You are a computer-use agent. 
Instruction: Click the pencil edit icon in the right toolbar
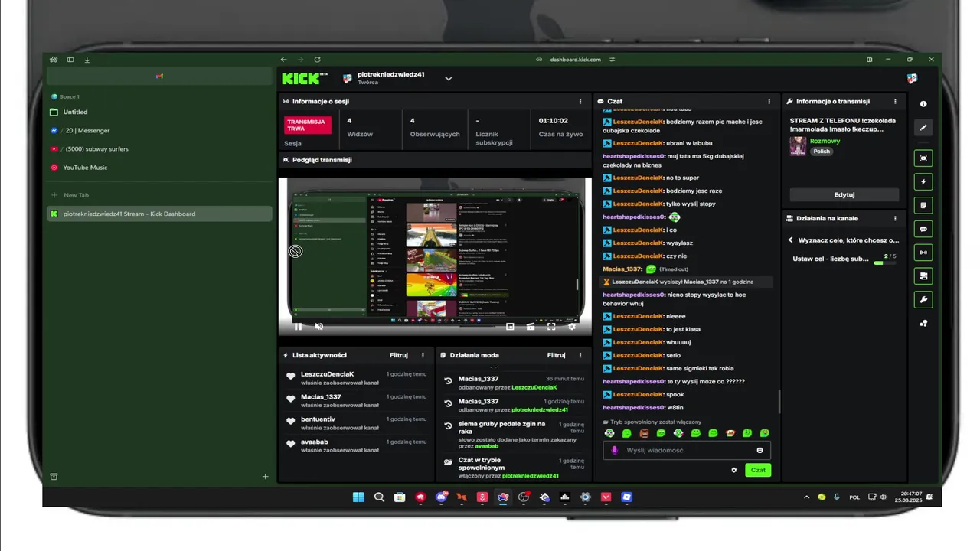coord(923,128)
